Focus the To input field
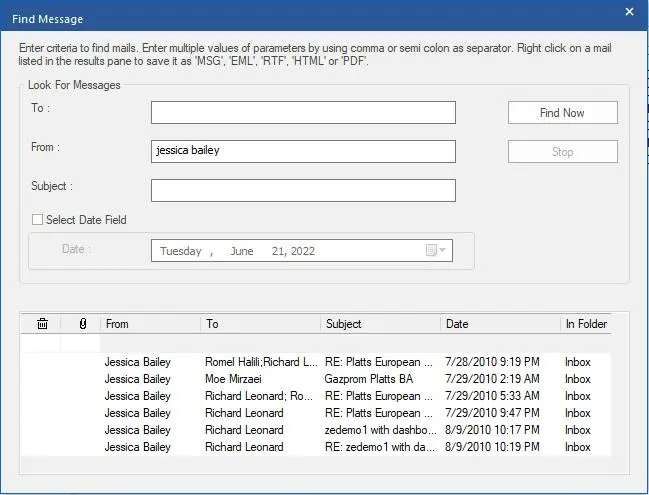 click(303, 113)
